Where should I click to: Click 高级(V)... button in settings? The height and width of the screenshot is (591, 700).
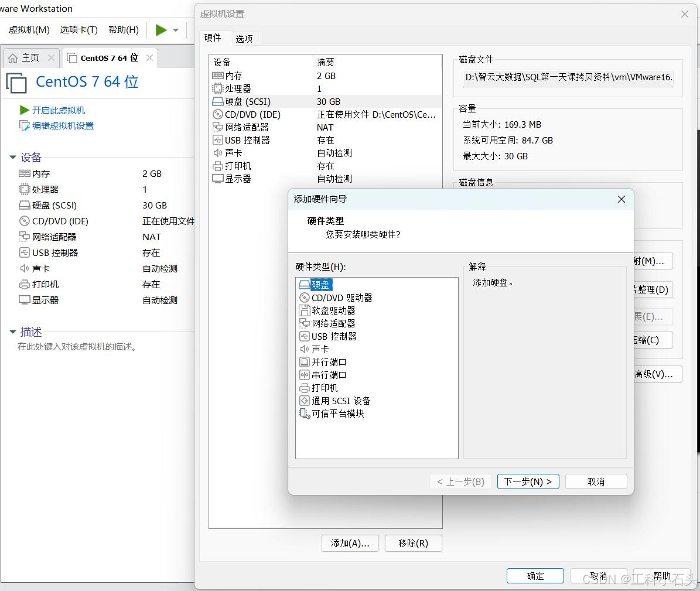(x=657, y=374)
